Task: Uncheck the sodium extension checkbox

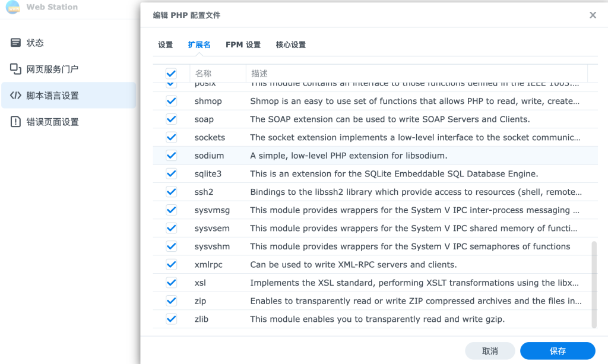Action: coord(171,156)
